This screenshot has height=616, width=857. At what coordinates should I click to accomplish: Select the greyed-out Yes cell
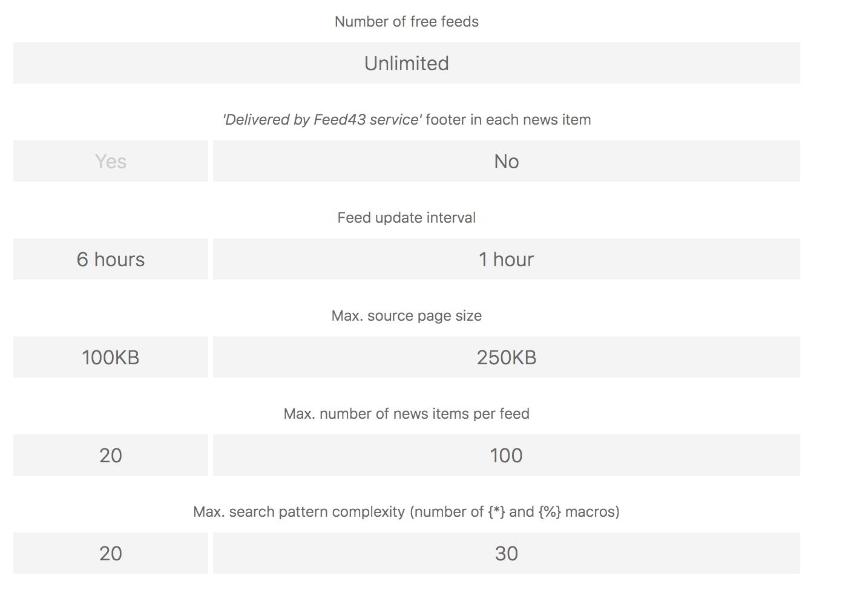point(111,162)
